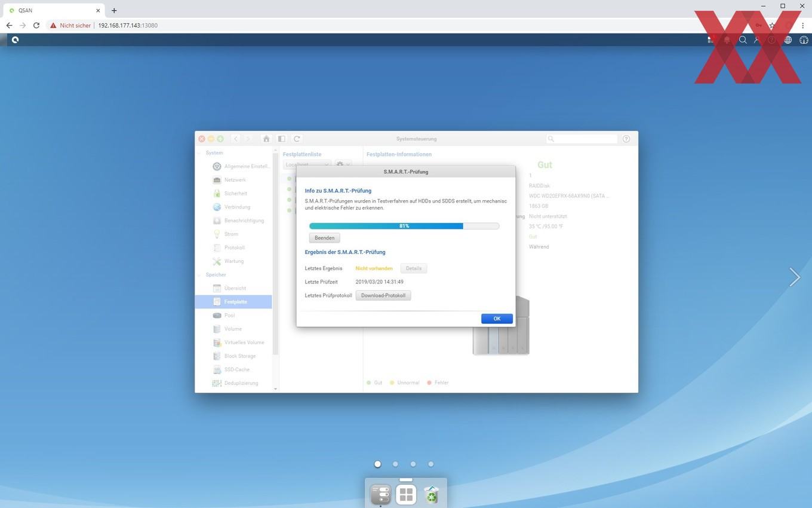Click the refresh icon in Systemsteuerung toolbar

(297, 139)
